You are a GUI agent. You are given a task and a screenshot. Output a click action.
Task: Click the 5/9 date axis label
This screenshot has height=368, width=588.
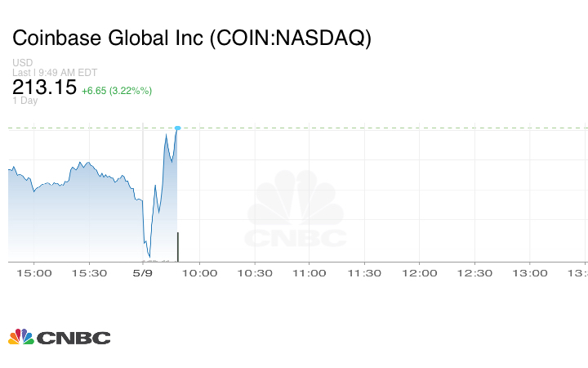point(143,273)
